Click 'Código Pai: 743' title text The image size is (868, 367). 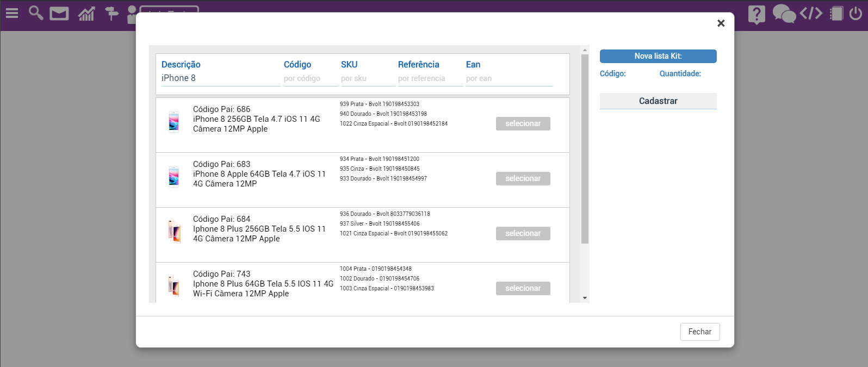click(222, 274)
